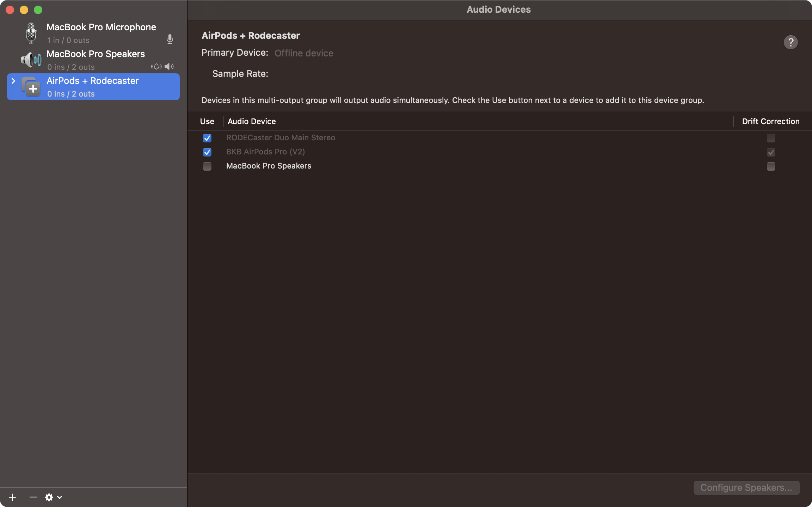This screenshot has height=507, width=812.
Task: Click the default input microphone indicator icon
Action: (170, 39)
